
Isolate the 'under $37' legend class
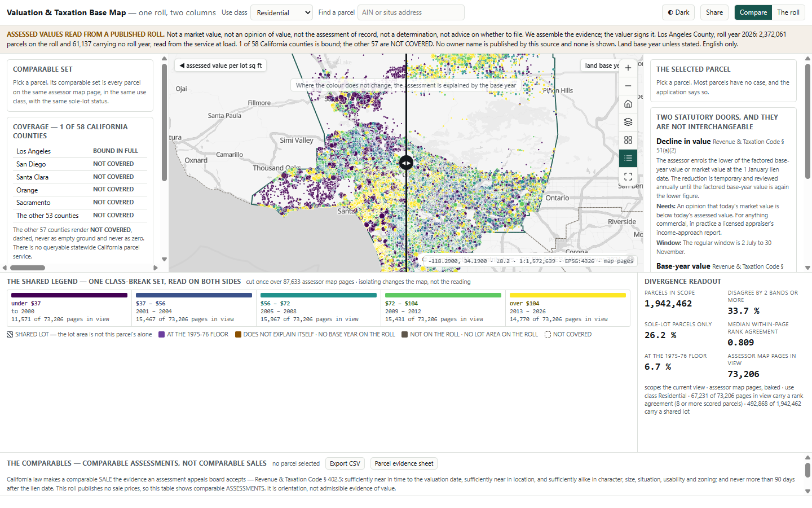[x=69, y=308]
